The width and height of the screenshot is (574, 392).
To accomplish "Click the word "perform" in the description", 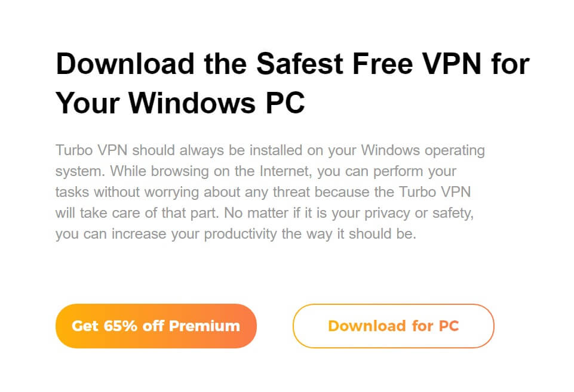I will pyautogui.click(x=392, y=171).
